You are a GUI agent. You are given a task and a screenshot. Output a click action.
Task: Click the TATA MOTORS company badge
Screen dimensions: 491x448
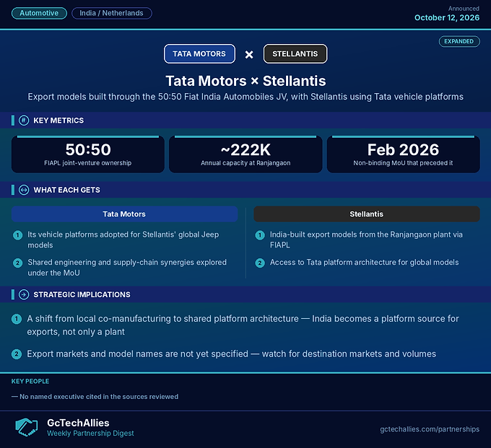pos(199,54)
